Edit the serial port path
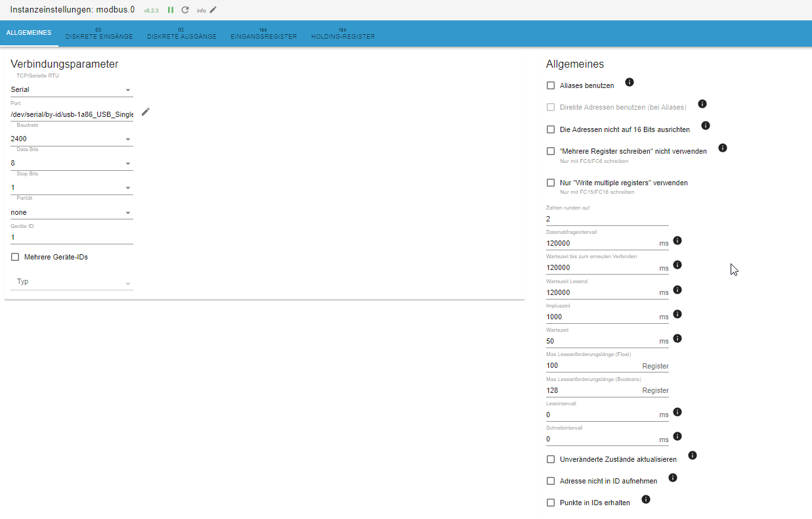Screen dimensions: 812x519 click(x=146, y=112)
